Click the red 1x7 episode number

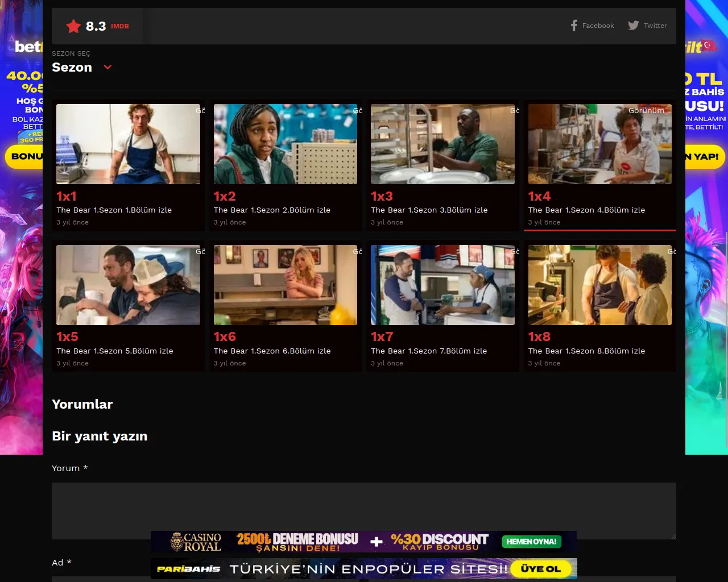pos(382,336)
